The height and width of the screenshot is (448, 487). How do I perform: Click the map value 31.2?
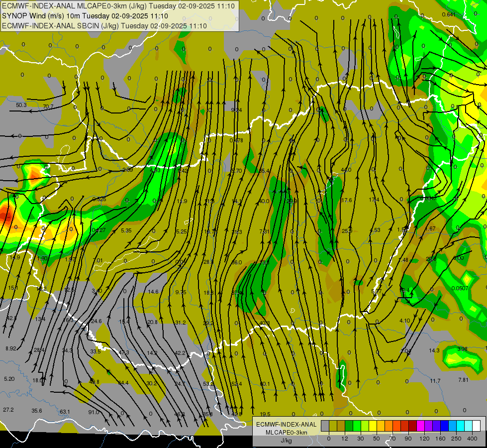coord(181,323)
